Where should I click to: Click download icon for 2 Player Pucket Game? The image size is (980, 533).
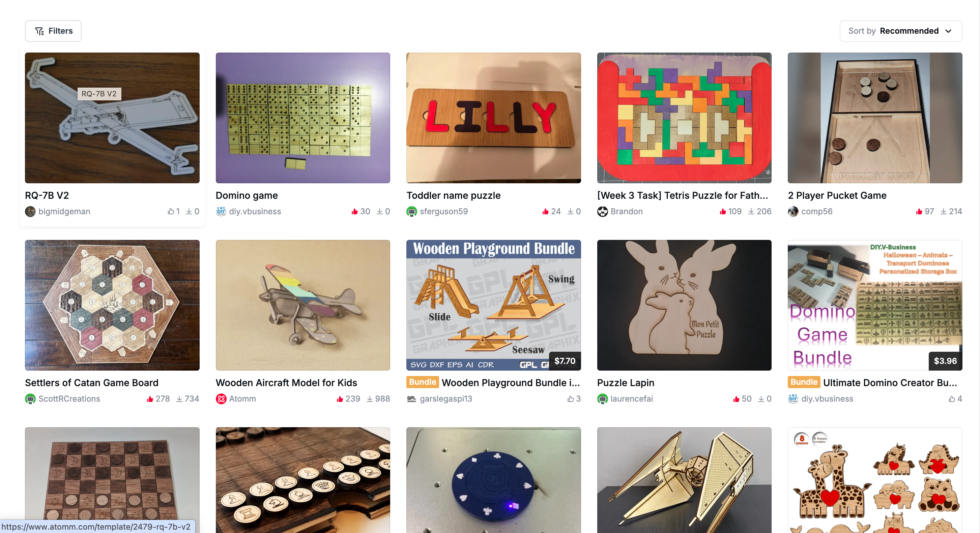pyautogui.click(x=943, y=211)
